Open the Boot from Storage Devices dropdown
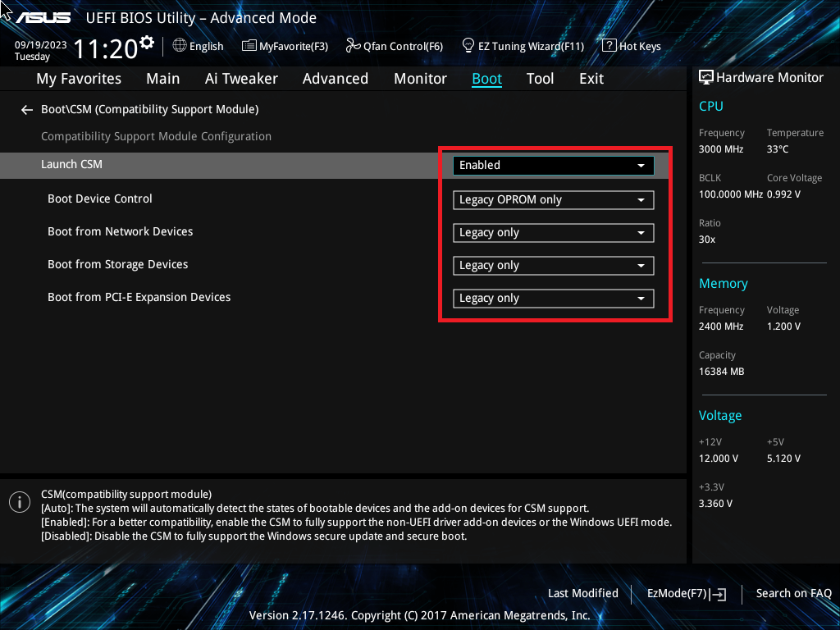The height and width of the screenshot is (630, 840). tap(552, 265)
